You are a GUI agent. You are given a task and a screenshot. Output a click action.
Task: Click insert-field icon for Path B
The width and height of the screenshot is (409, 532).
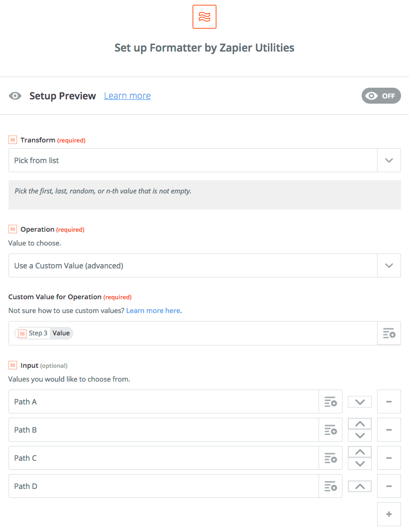click(x=330, y=430)
